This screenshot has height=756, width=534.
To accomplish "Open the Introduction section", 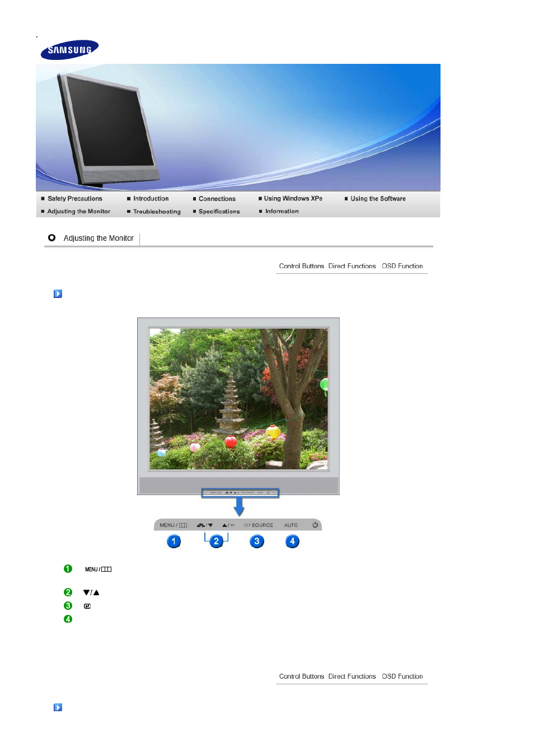I will point(151,199).
